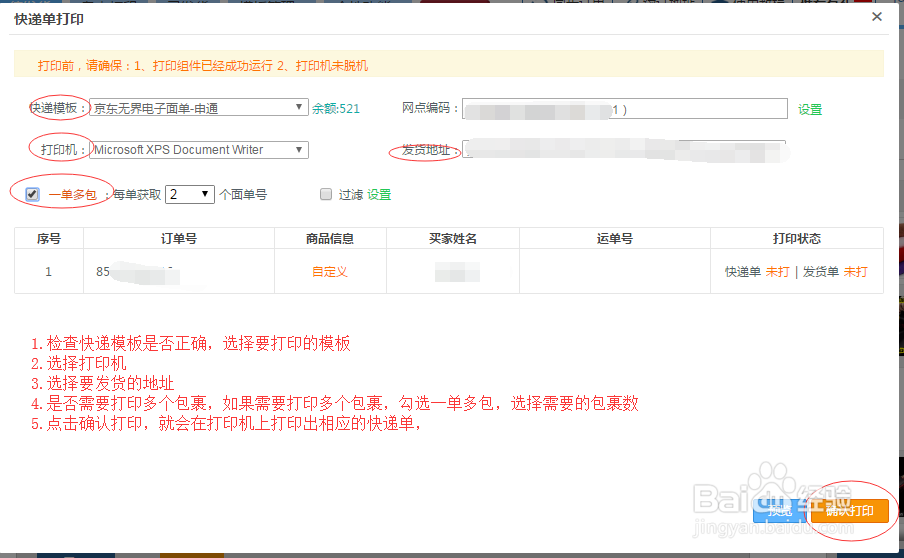The height and width of the screenshot is (558, 904).
Task: Click the blue 预览 button
Action: pos(781,511)
